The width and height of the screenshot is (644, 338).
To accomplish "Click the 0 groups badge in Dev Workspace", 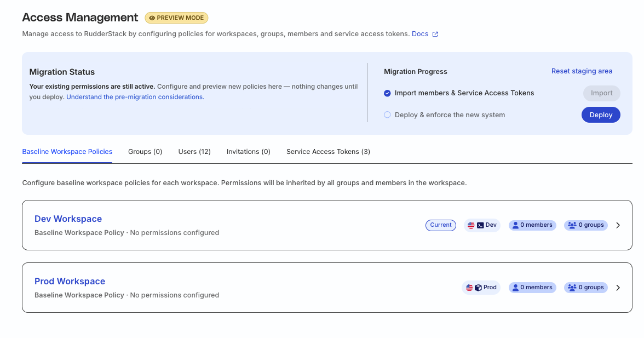I will pos(586,225).
